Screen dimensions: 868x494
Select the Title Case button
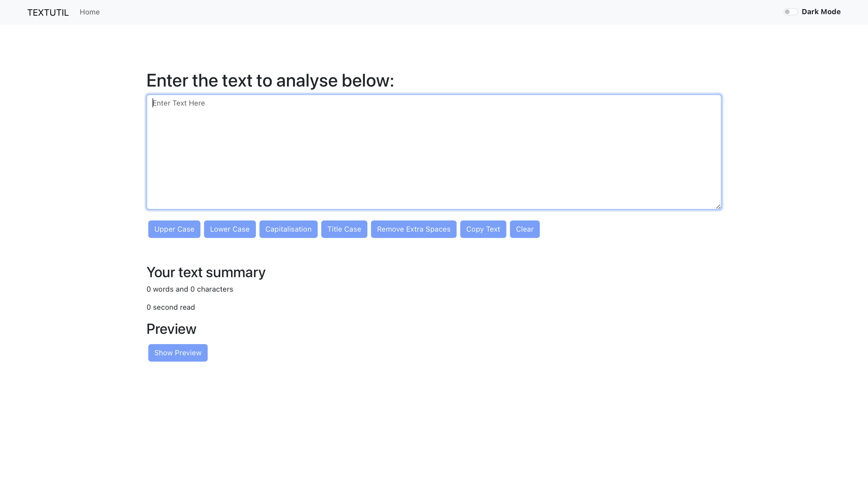pos(344,229)
